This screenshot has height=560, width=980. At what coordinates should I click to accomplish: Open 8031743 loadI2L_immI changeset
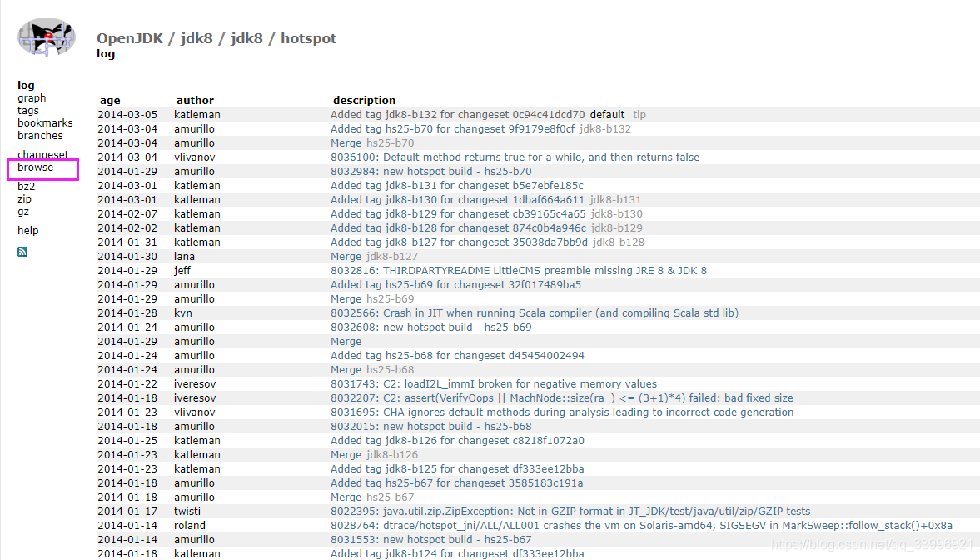(494, 384)
